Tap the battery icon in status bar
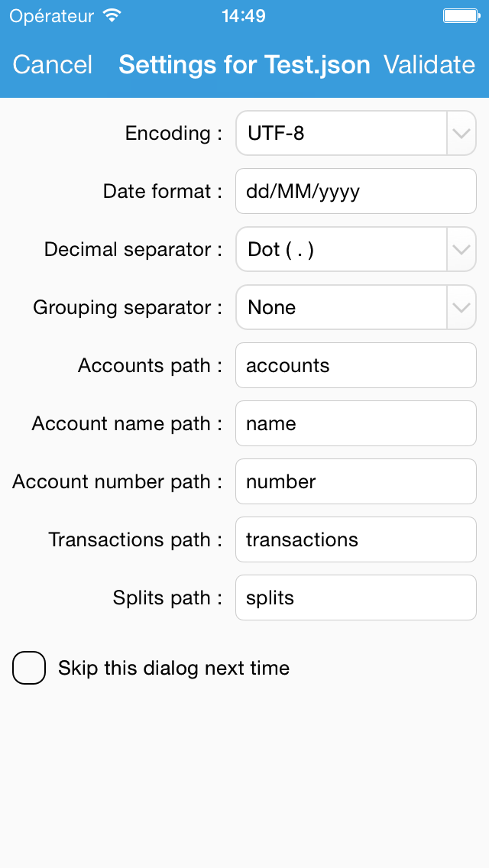The image size is (489, 868). [461, 16]
